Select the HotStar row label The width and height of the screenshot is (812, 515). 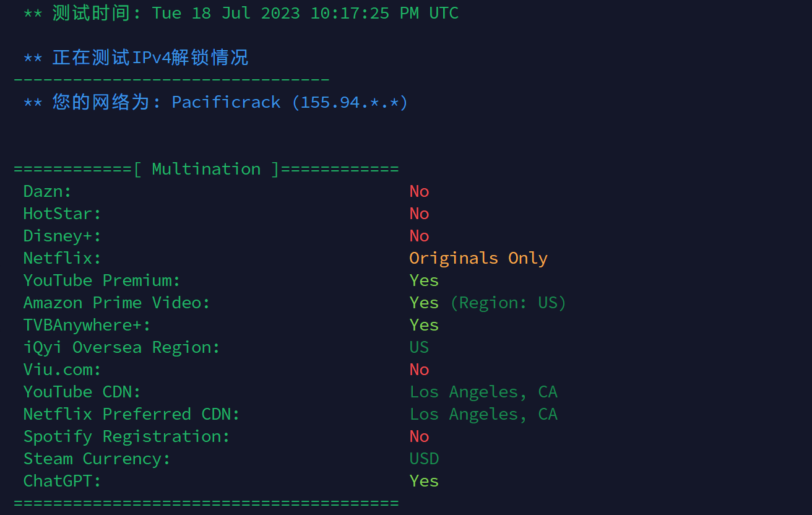pos(62,214)
